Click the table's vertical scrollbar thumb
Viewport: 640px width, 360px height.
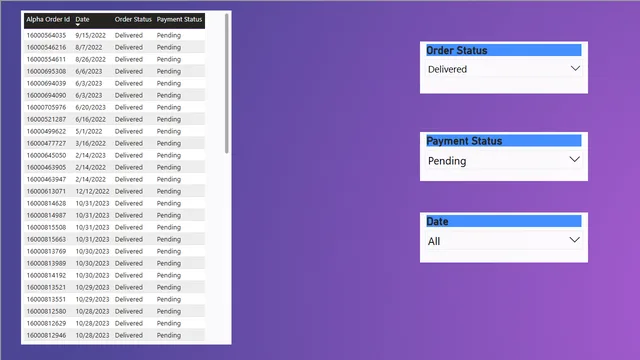[x=227, y=84]
